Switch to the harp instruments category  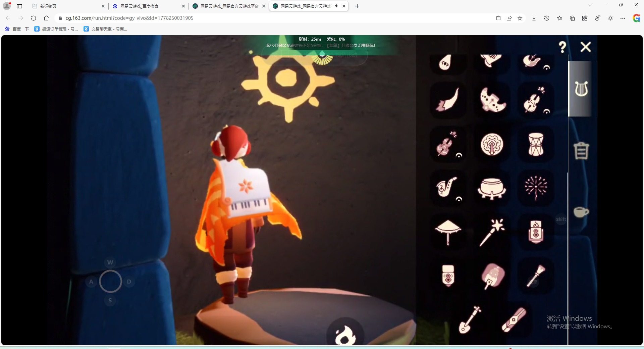pyautogui.click(x=581, y=89)
